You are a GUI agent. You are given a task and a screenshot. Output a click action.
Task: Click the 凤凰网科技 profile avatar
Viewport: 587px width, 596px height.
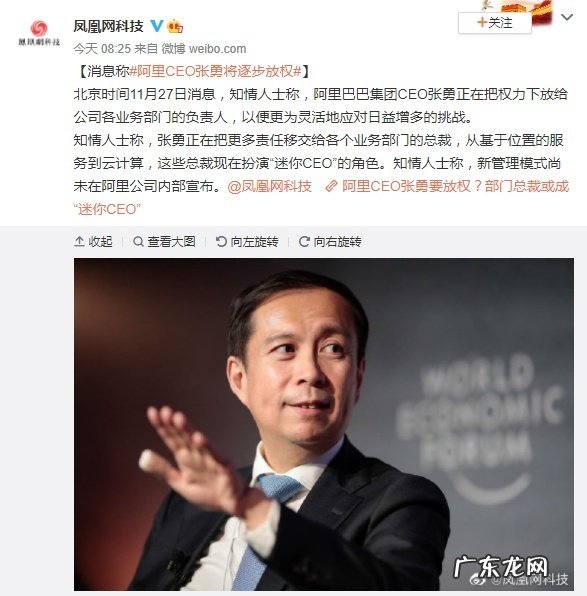tap(39, 33)
